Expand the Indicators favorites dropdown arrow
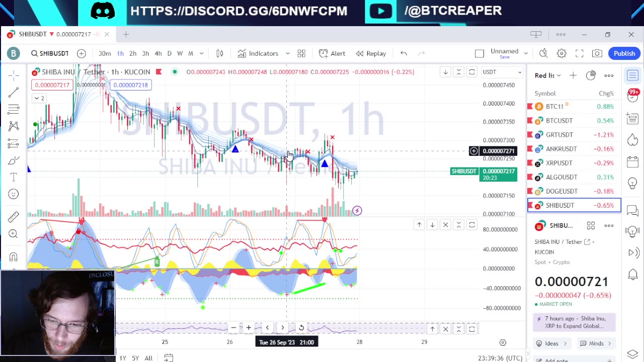 287,53
